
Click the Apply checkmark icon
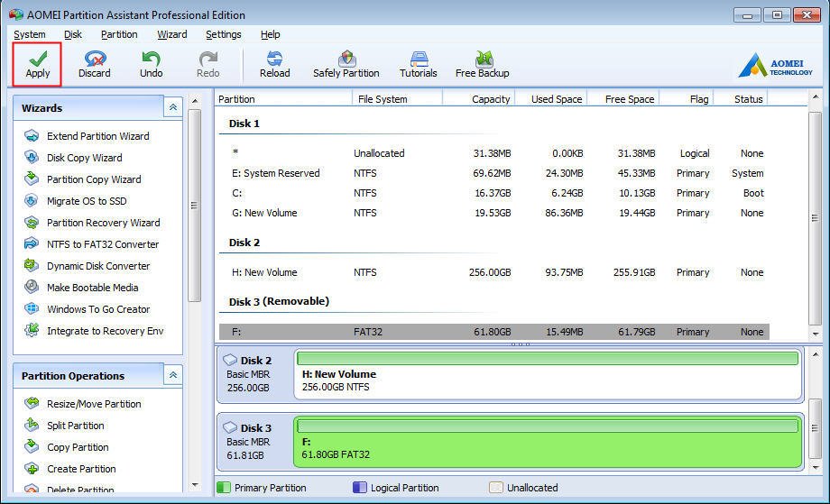pos(38,59)
